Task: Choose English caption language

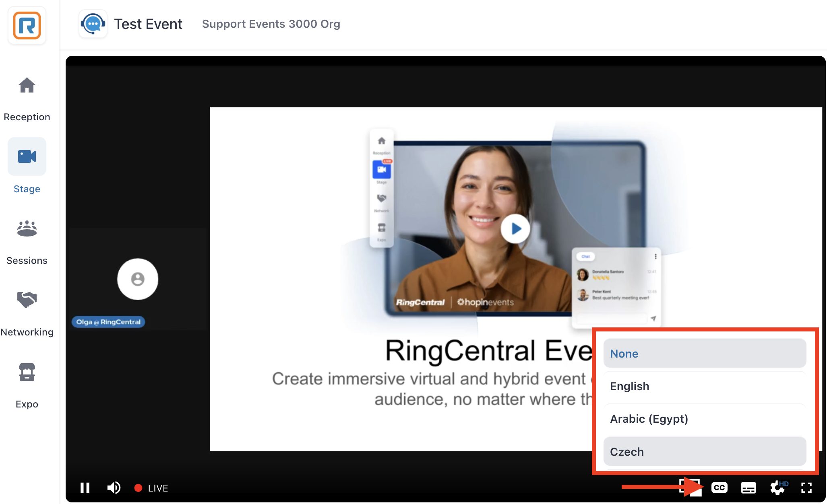Action: coord(705,386)
